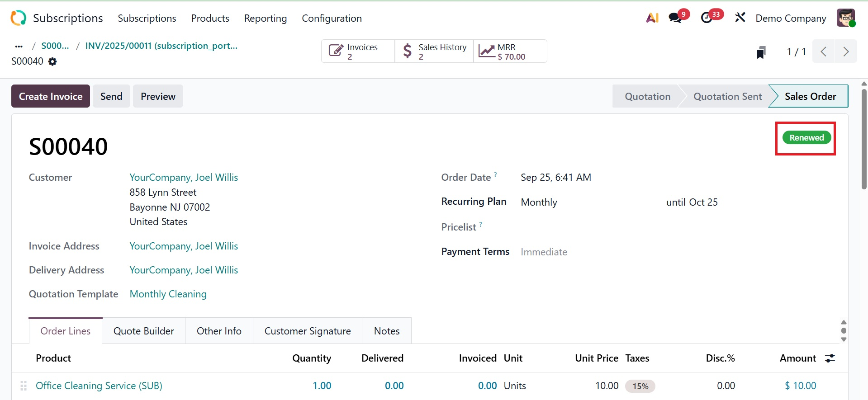Image resolution: width=868 pixels, height=400 pixels.
Task: Expand the breadcrumb ellipsis menu
Action: pos(19,46)
